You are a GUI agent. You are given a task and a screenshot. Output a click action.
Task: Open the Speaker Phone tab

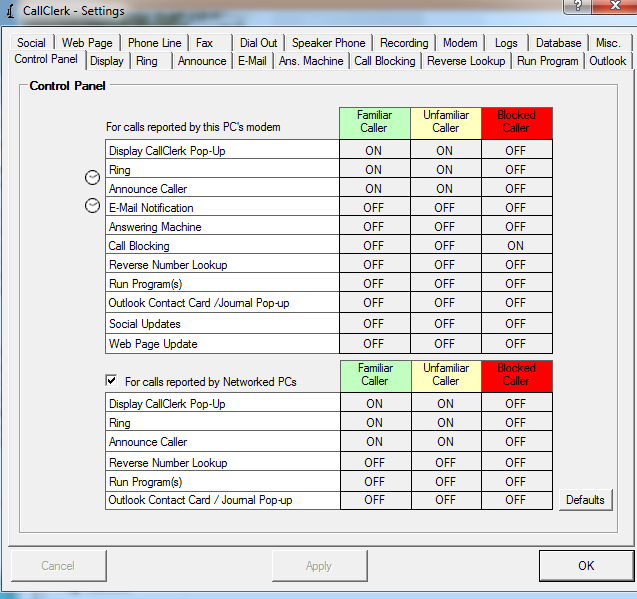(x=328, y=43)
